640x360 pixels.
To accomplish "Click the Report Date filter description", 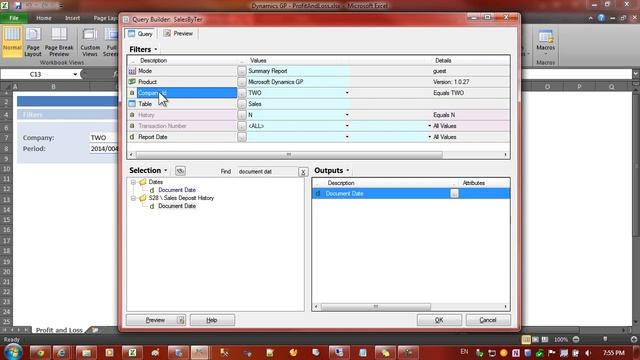I will click(153, 137).
